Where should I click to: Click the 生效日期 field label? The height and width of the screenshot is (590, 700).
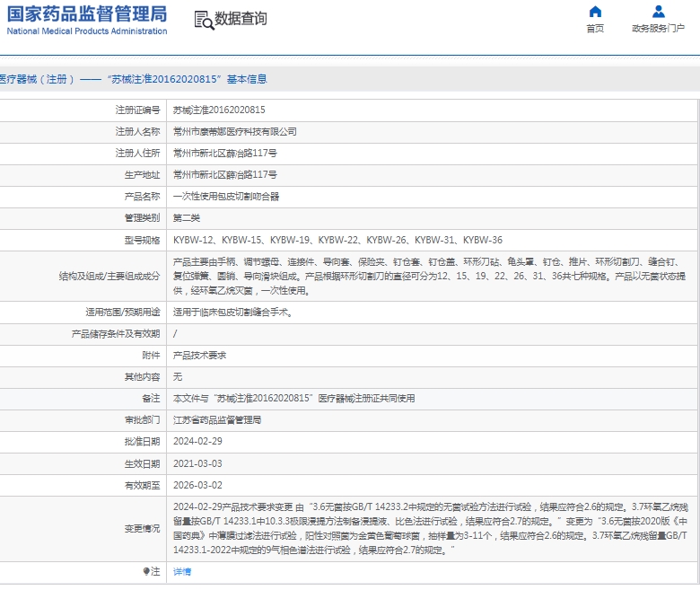point(142,463)
